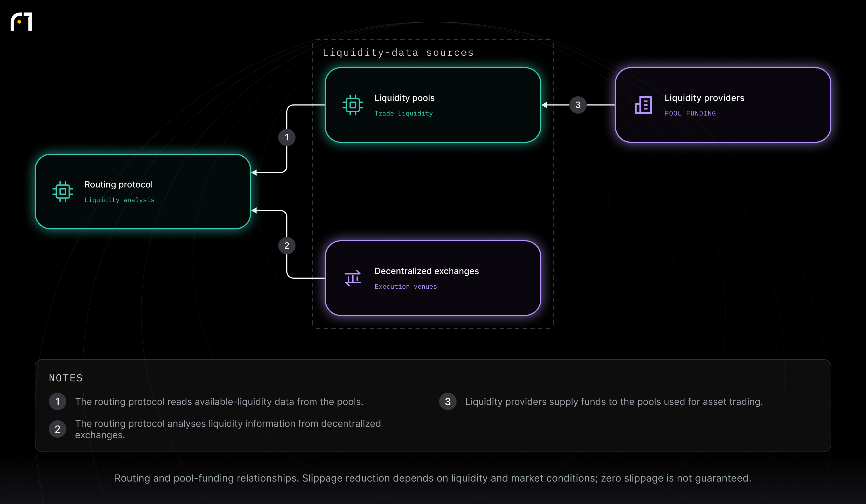The height and width of the screenshot is (504, 866).
Task: Select the "Trade liquidity" subtitle
Action: pos(404,113)
